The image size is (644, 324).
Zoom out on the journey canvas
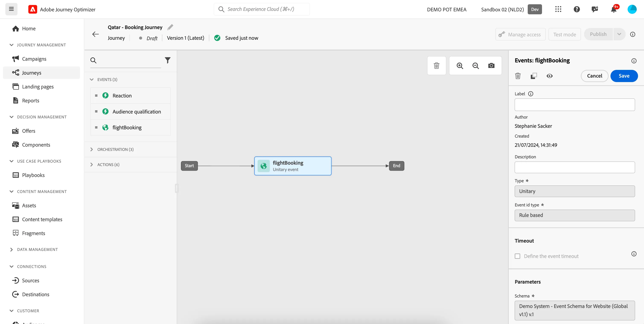point(475,66)
